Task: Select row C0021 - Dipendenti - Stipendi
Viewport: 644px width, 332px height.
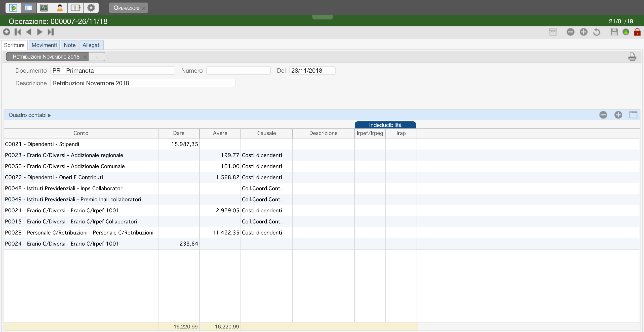Action: point(322,144)
